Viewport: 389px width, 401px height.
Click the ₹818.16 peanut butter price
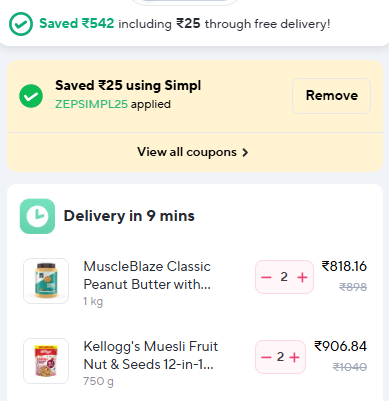[344, 266]
